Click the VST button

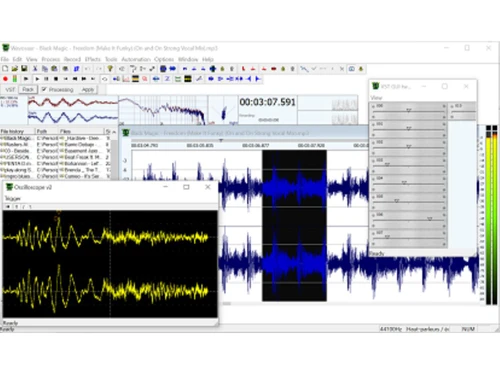pyautogui.click(x=10, y=89)
